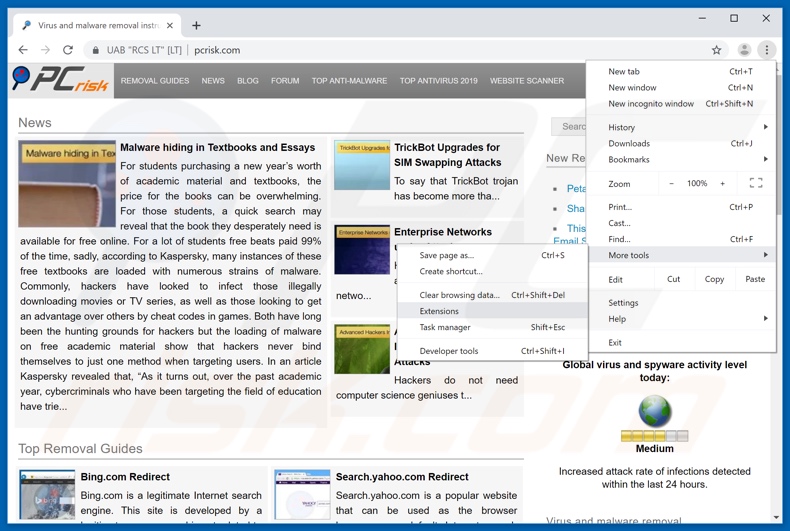Choose Cast... in Chrome menu
Viewport: 790px width, 531px height.
point(681,223)
